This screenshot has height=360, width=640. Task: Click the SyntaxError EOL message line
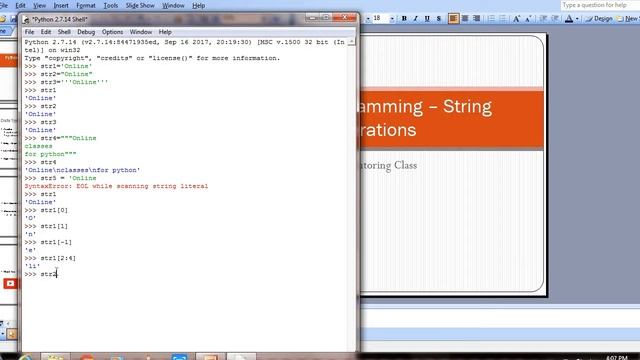point(116,186)
